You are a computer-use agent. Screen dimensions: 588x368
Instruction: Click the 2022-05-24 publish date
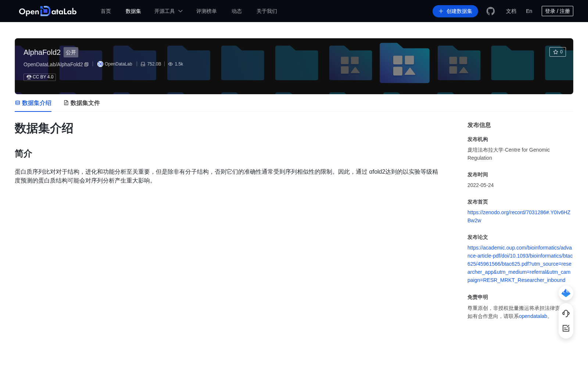tap(480, 185)
